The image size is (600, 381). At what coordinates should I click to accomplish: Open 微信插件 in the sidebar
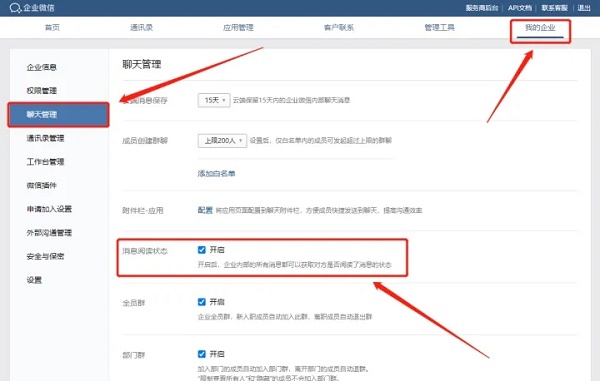[42, 186]
